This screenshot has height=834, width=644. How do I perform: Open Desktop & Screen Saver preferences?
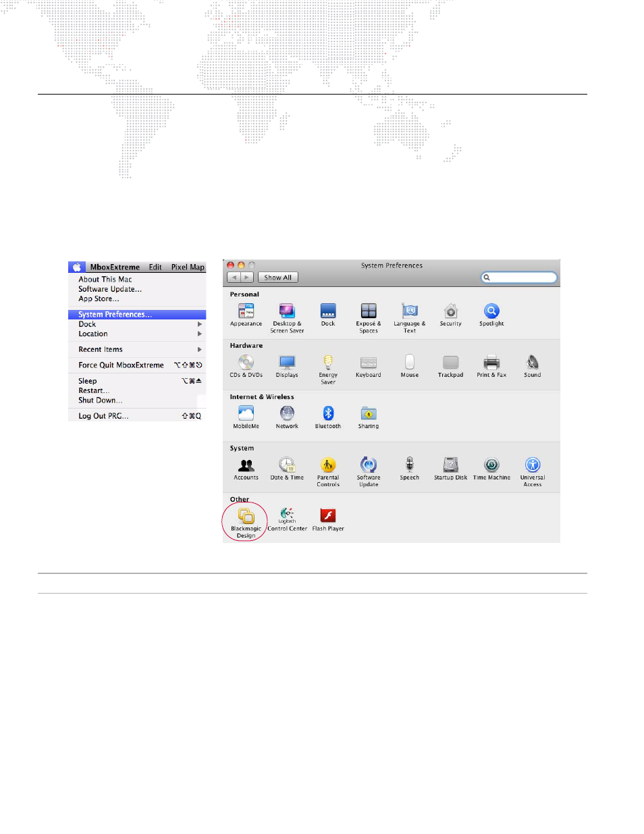[287, 318]
